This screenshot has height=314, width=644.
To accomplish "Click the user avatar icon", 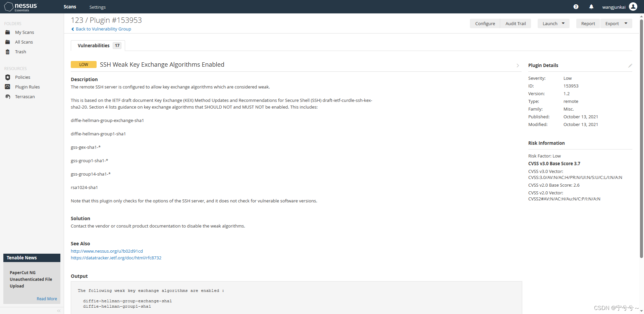I will coord(633,7).
